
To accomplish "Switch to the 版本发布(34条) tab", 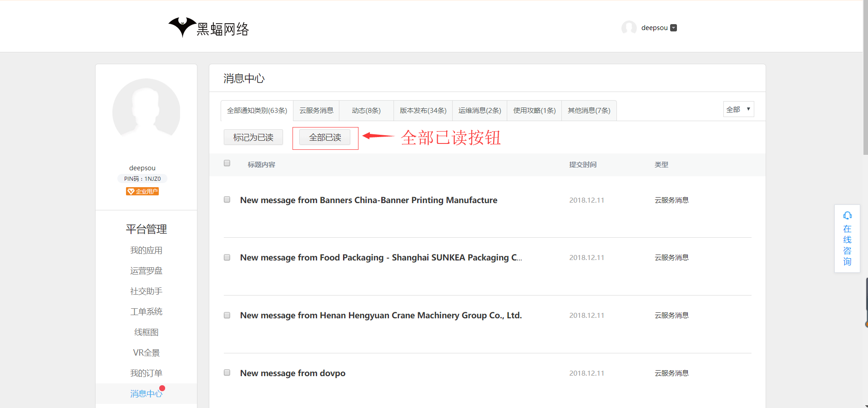I will tap(423, 111).
